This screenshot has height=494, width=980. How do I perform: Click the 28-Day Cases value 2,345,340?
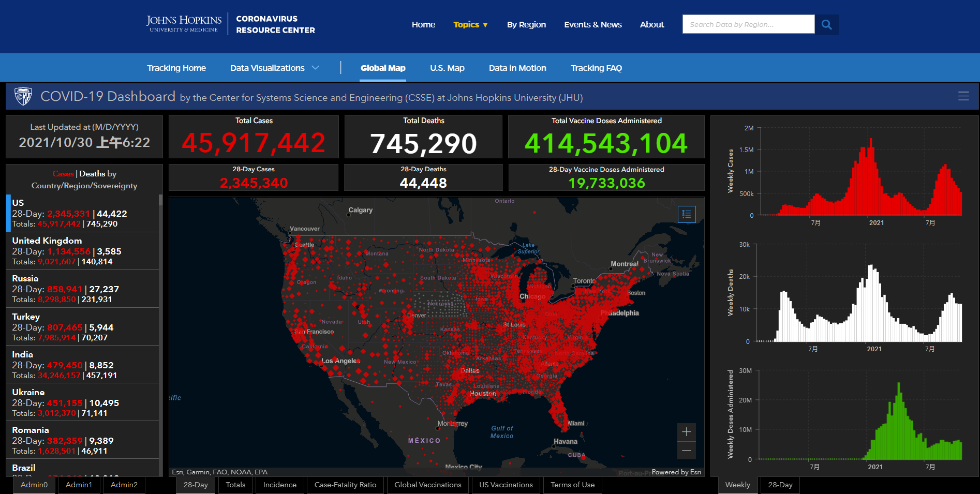[254, 183]
